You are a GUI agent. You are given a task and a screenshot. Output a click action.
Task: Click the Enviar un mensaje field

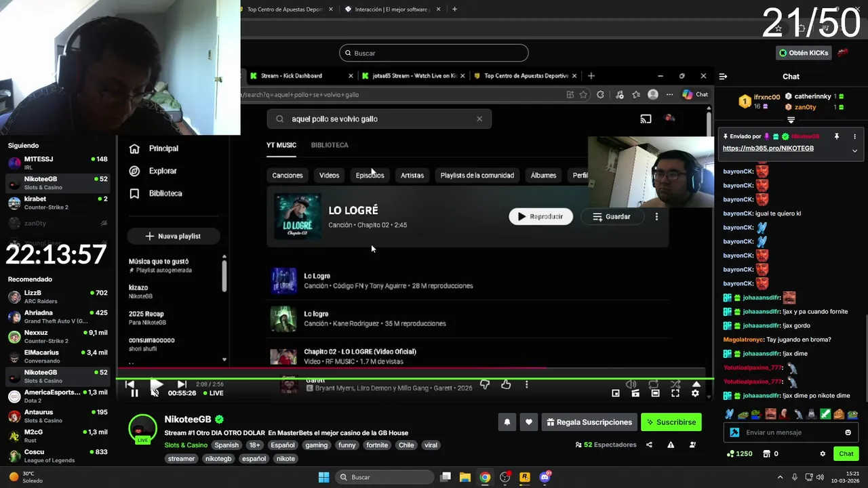pyautogui.click(x=790, y=432)
